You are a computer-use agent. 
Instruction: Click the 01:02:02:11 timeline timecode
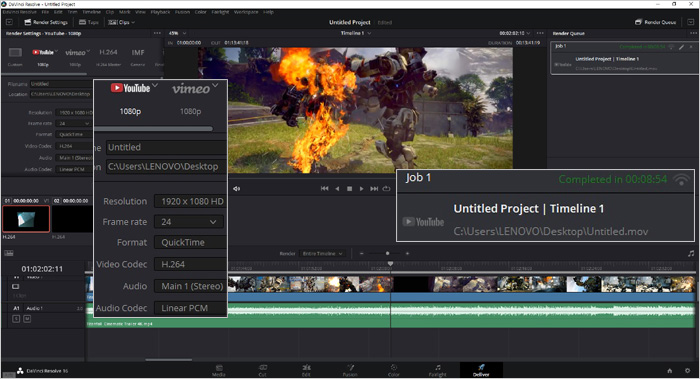pos(42,269)
